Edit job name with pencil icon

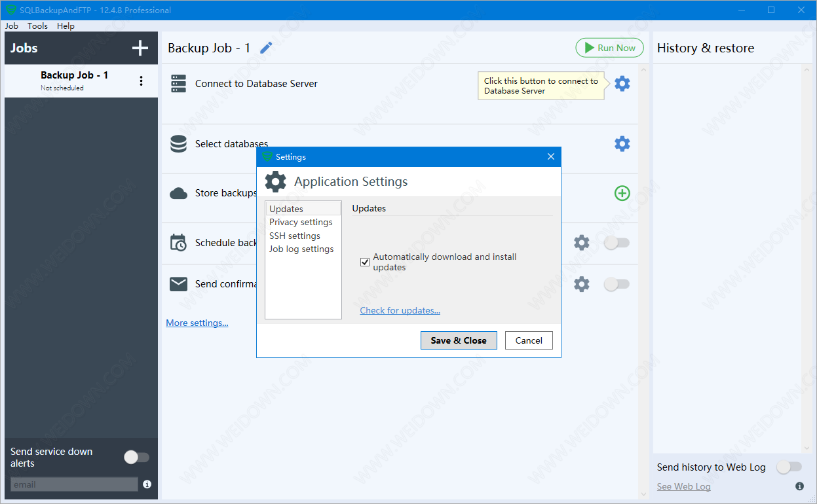(x=266, y=48)
